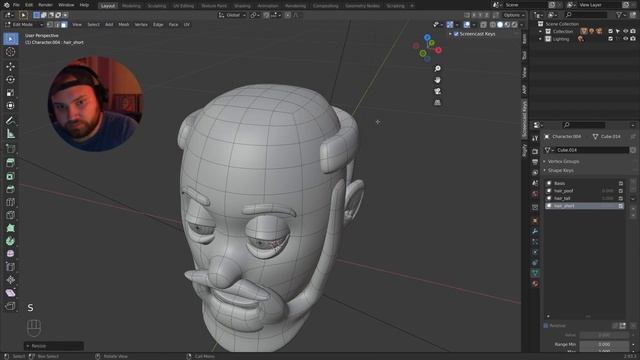Open the shading options dropdown arrow

click(521, 25)
